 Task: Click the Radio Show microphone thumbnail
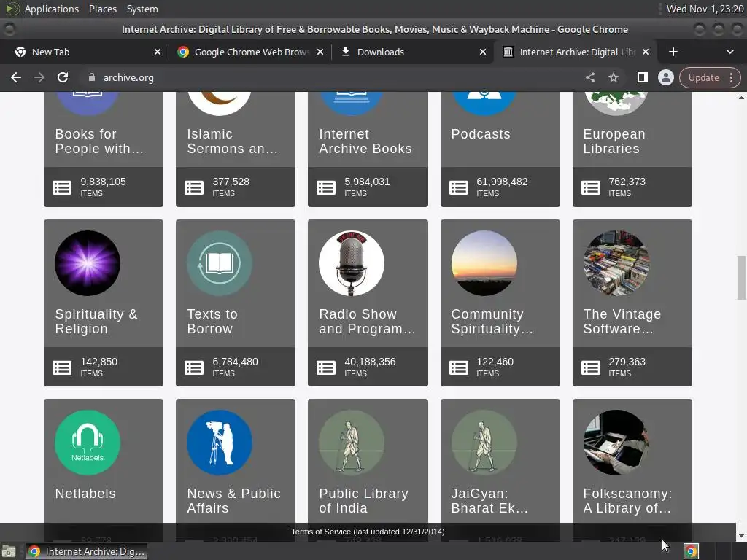pos(352,263)
